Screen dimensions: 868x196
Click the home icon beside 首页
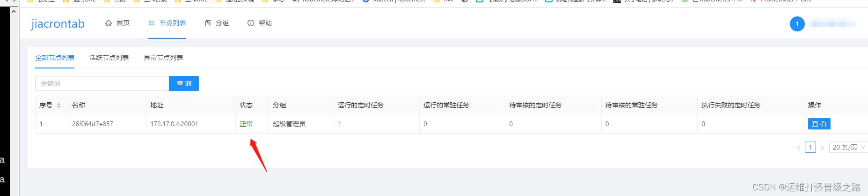pos(109,23)
